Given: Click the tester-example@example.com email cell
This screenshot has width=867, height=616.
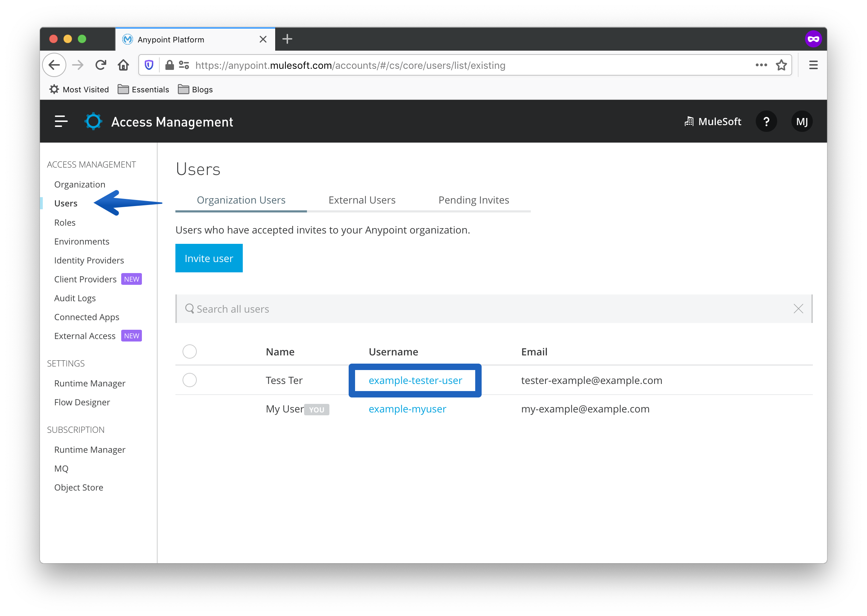Looking at the screenshot, I should click(591, 380).
